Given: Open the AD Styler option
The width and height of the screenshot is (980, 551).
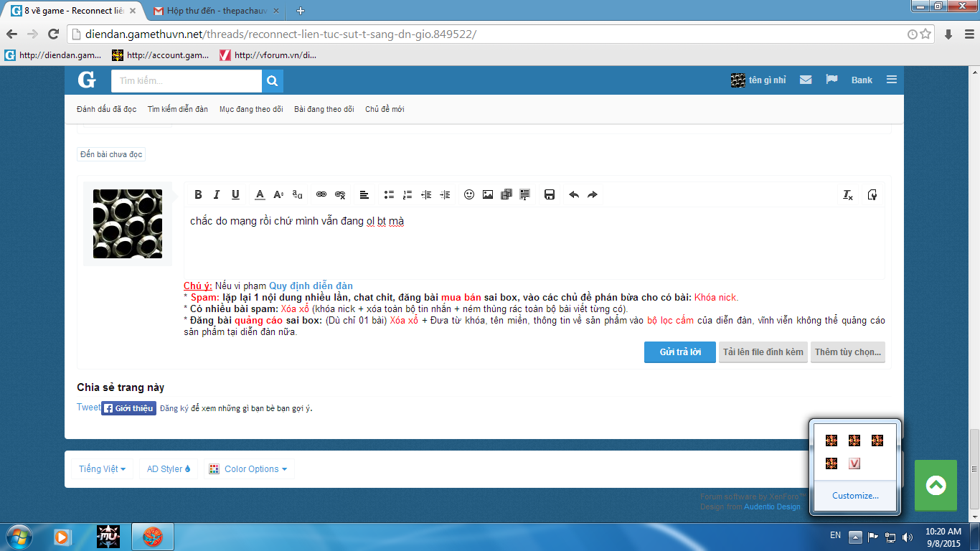Looking at the screenshot, I should [169, 469].
